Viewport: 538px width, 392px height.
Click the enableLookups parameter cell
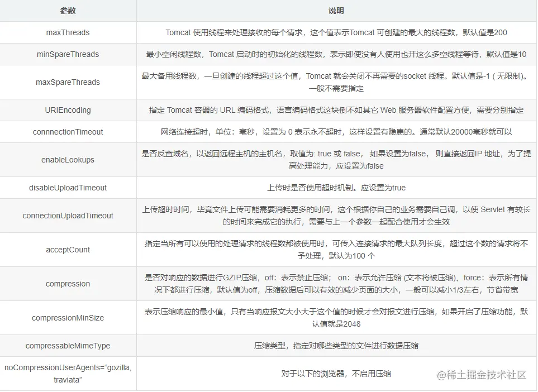click(68, 160)
